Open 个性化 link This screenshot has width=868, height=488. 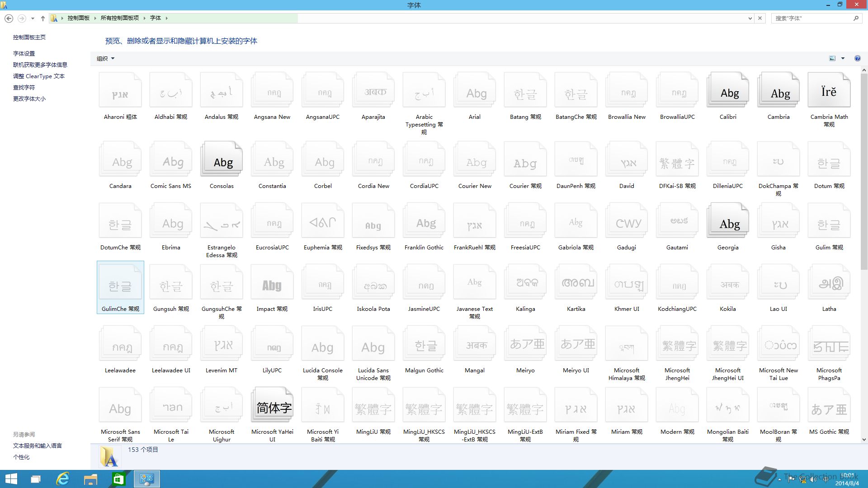coord(21,457)
